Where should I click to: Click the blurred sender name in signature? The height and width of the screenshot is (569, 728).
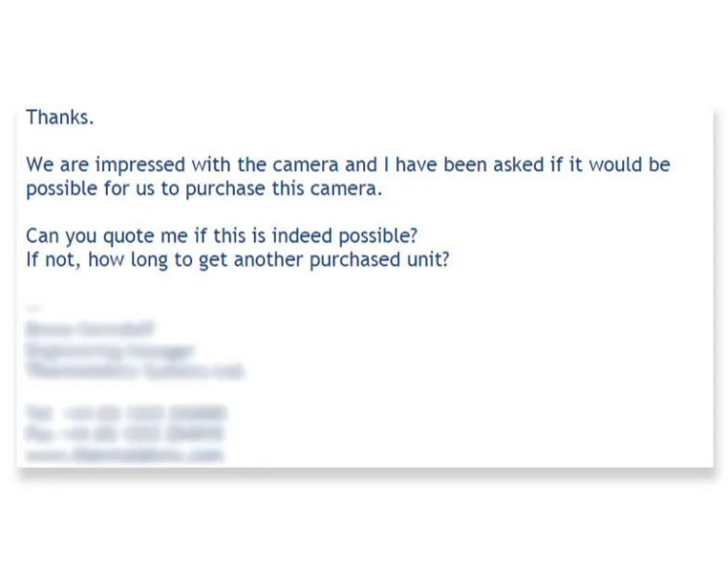tap(89, 329)
